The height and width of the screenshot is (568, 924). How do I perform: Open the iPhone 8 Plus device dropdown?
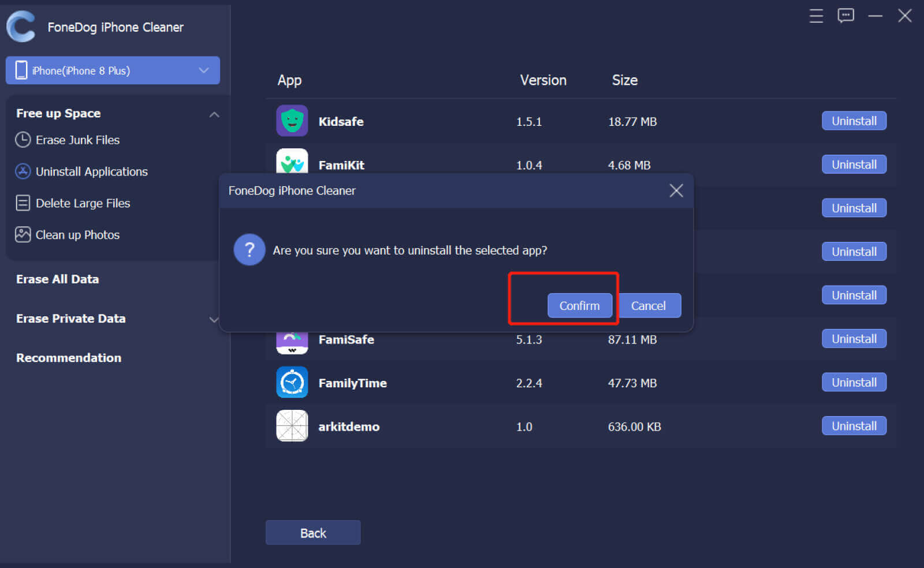coord(113,70)
